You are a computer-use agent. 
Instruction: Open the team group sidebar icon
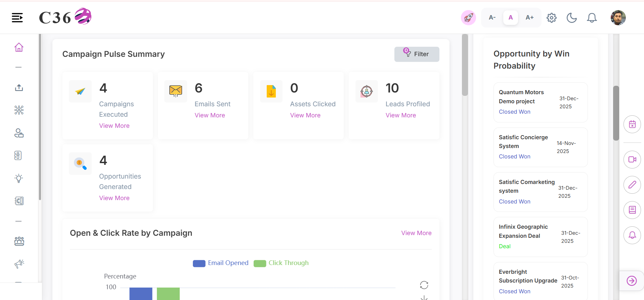(19, 241)
